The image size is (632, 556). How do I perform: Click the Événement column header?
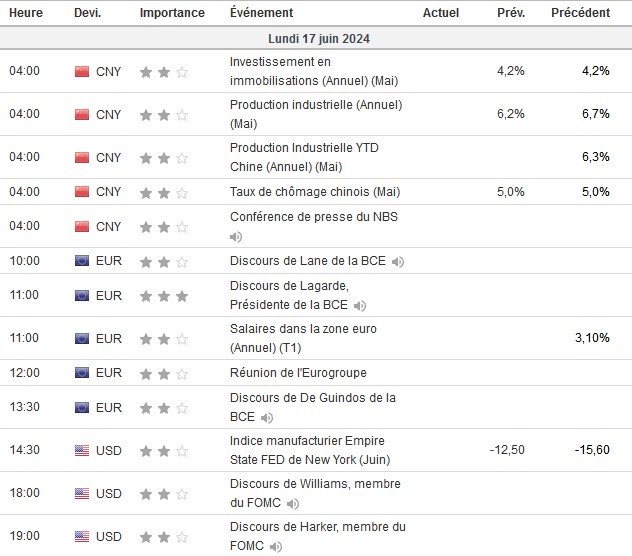[261, 13]
